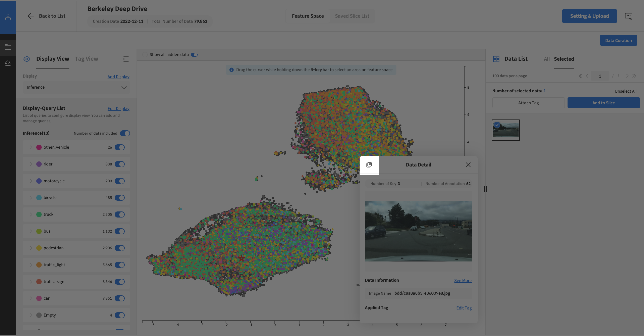
Task: Click the Empty gray color swatch
Action: point(39,315)
